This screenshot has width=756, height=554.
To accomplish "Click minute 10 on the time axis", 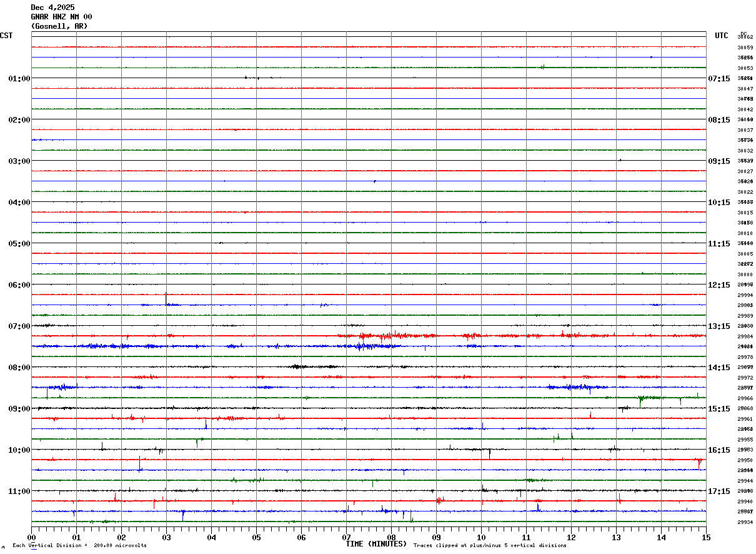I will coord(481,537).
